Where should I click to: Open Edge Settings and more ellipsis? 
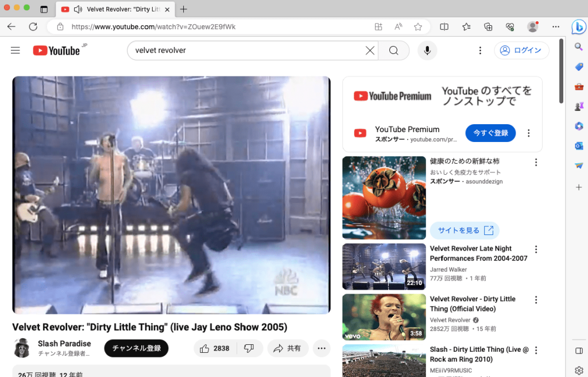click(556, 26)
